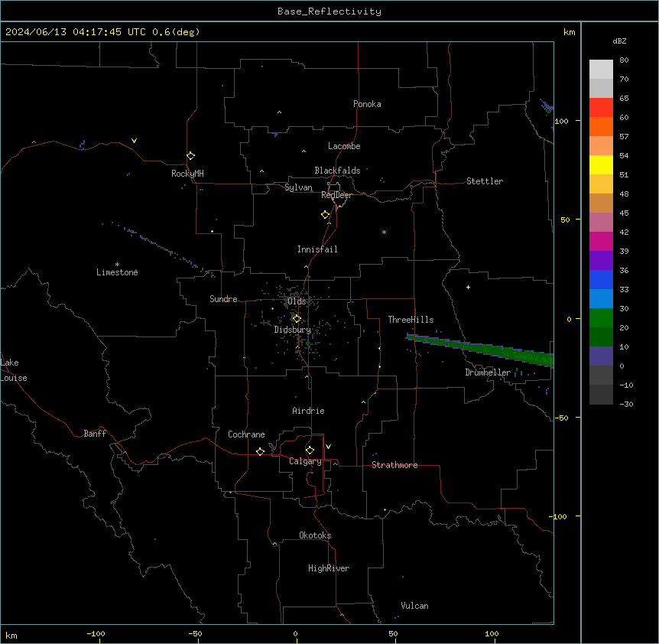Click the yellow diamond marker near RockyMH
The width and height of the screenshot is (659, 644).
click(x=191, y=156)
